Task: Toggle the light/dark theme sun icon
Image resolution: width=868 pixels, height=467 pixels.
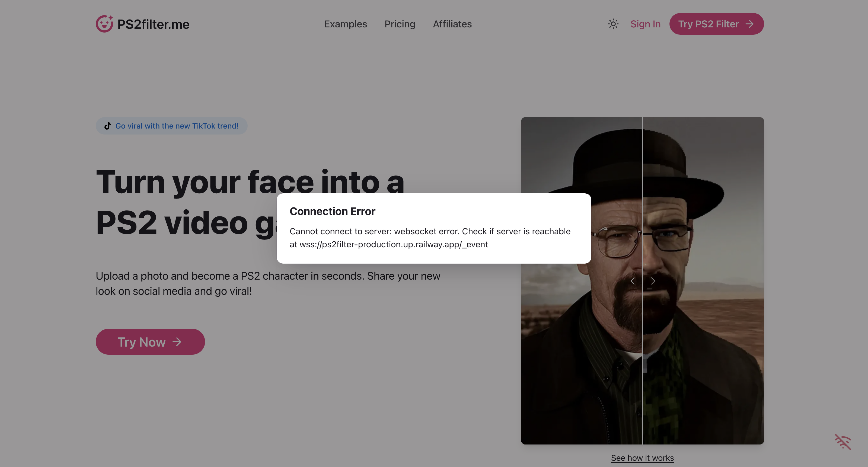Action: (613, 24)
